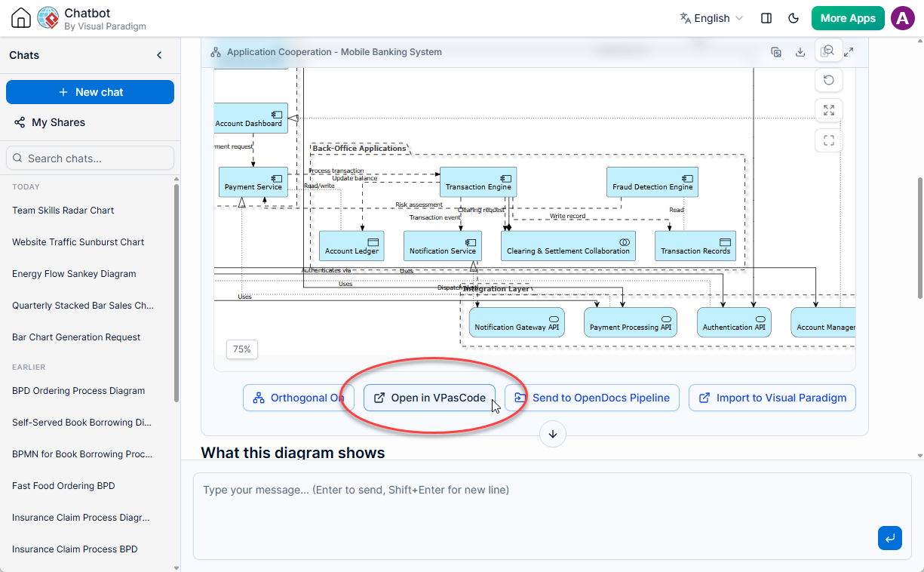Select the Clearing & Settlement Collaboration element
This screenshot has height=572, width=924.
(x=568, y=246)
